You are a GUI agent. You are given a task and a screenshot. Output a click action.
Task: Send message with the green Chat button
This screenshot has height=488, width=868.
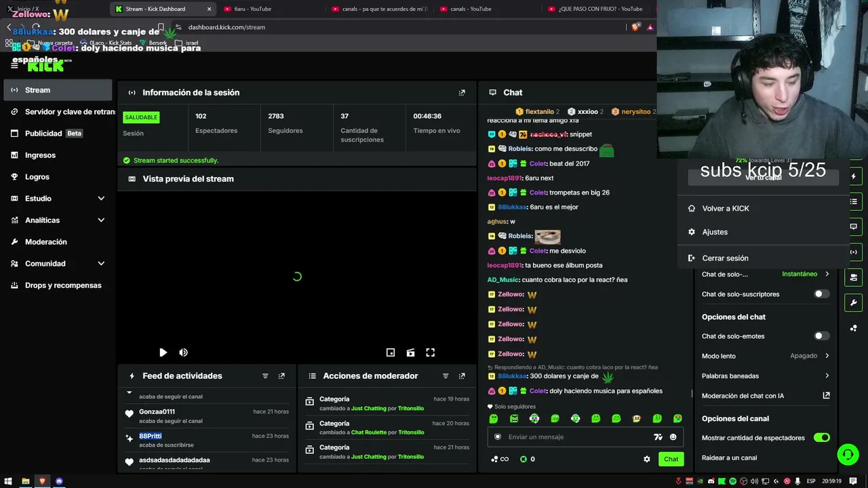coord(671,459)
